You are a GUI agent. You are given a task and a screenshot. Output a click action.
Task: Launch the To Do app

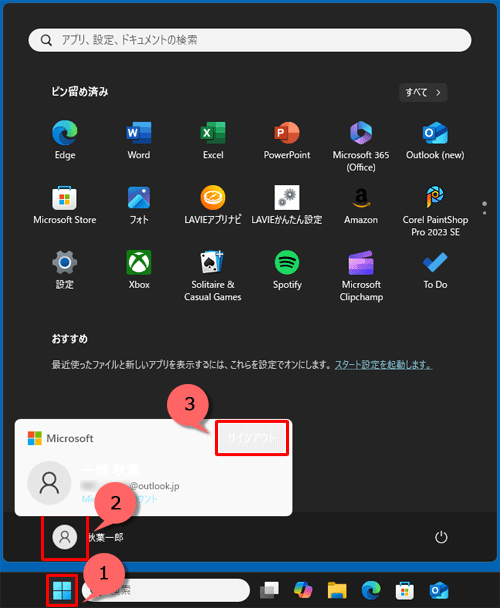435,269
